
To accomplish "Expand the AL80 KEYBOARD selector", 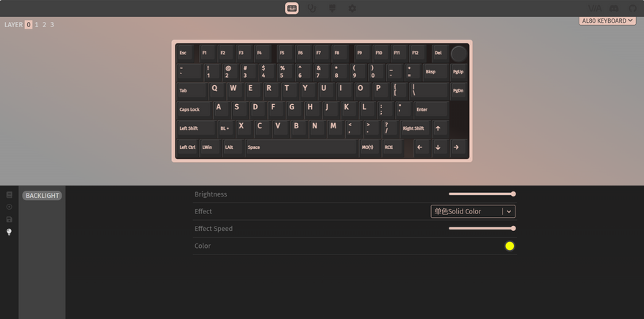I will (x=607, y=21).
